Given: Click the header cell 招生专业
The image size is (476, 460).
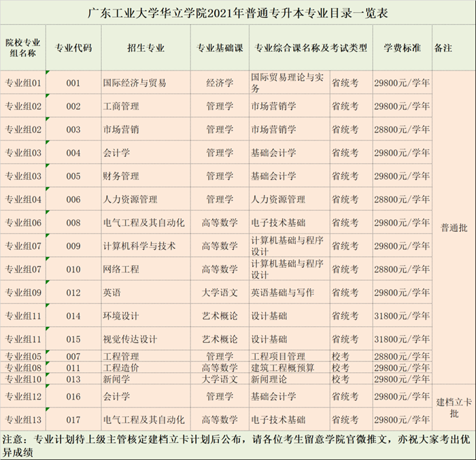Looking at the screenshot, I should (x=146, y=48).
